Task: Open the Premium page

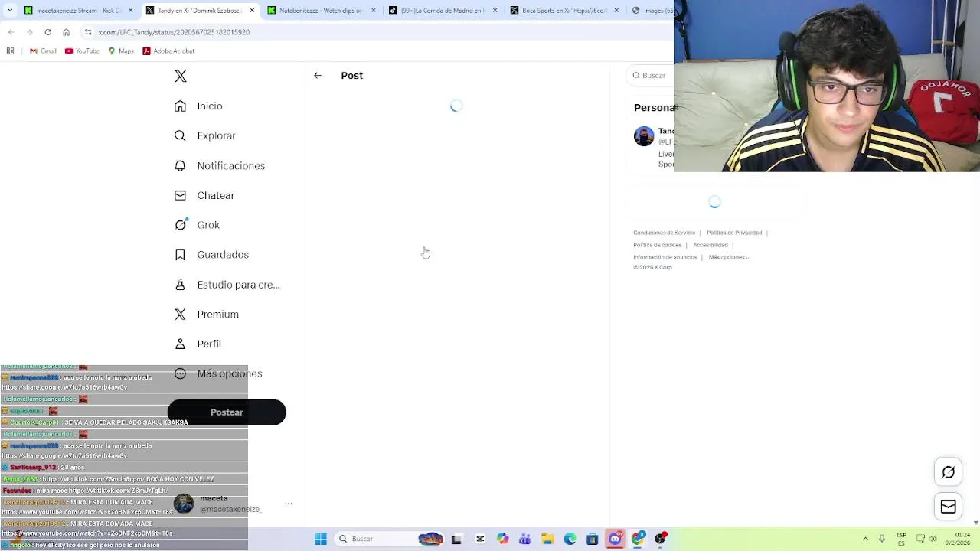Action: point(206,314)
